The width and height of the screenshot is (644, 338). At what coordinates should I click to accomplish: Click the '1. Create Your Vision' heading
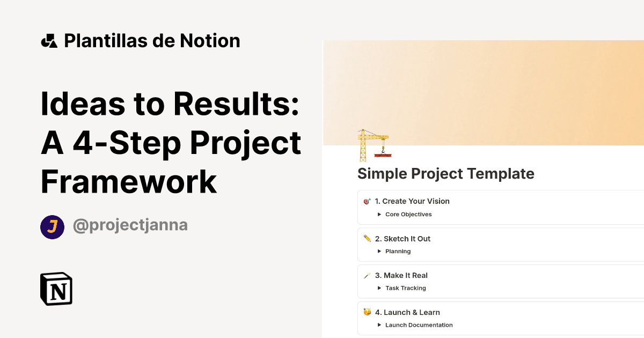pyautogui.click(x=412, y=201)
